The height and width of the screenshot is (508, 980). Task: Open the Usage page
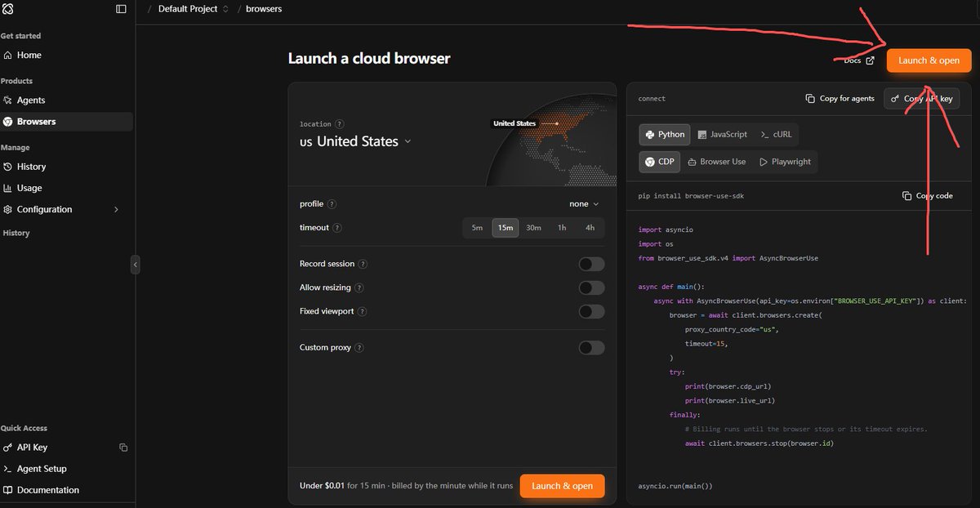[67, 188]
